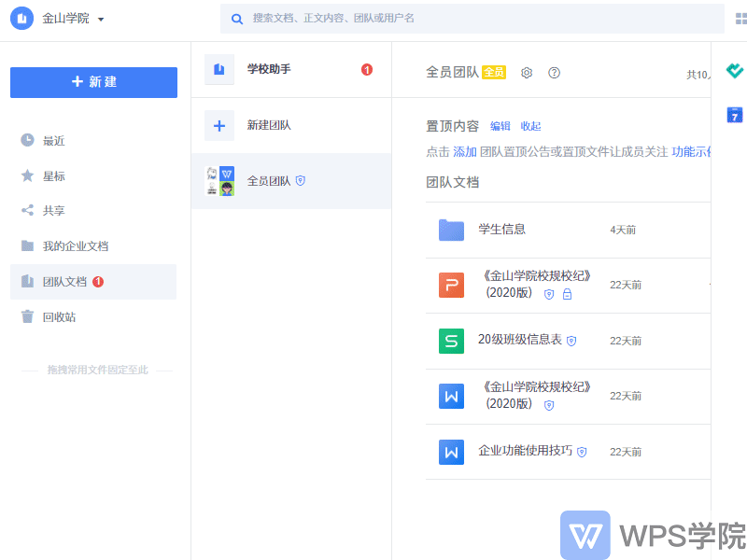This screenshot has height=560, width=747.
Task: Click the search magnifier icon
Action: [237, 19]
